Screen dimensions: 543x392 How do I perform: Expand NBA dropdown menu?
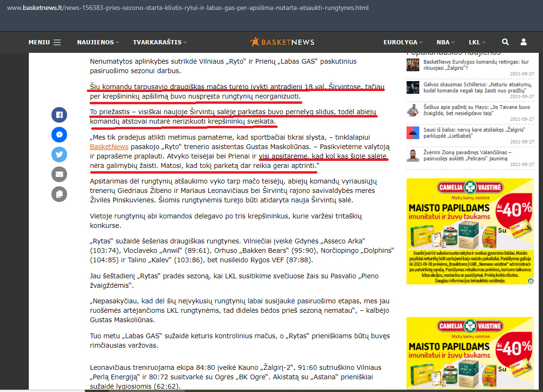446,42
